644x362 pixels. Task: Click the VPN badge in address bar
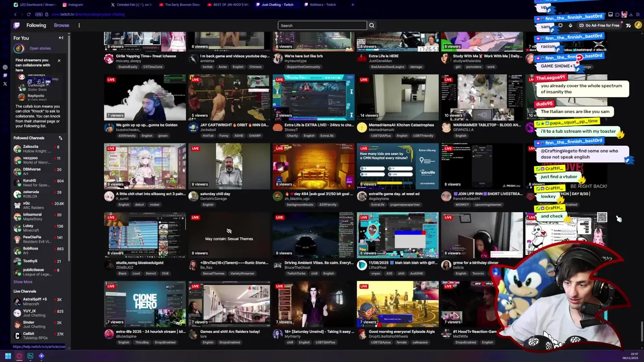coord(39,14)
